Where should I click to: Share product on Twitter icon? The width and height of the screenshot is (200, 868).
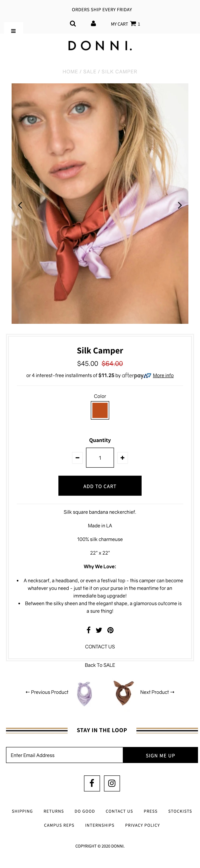[x=99, y=630]
